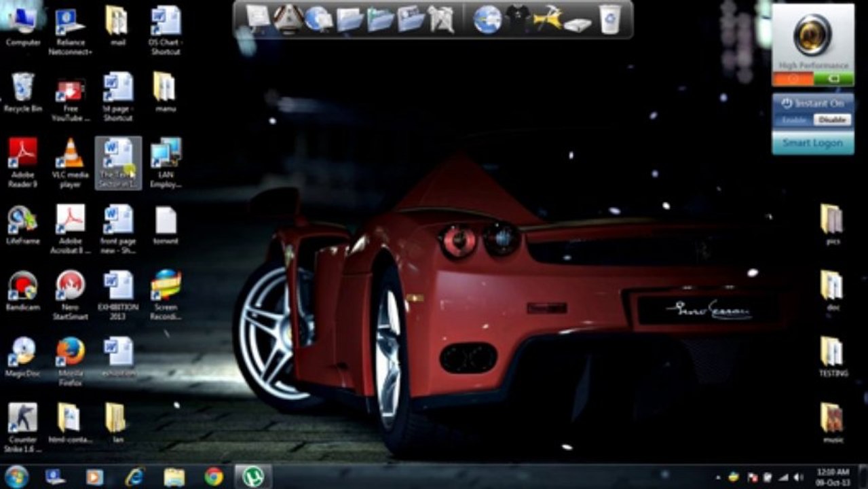Launch Adobe Reader 9
868x489 pixels.
[23, 163]
